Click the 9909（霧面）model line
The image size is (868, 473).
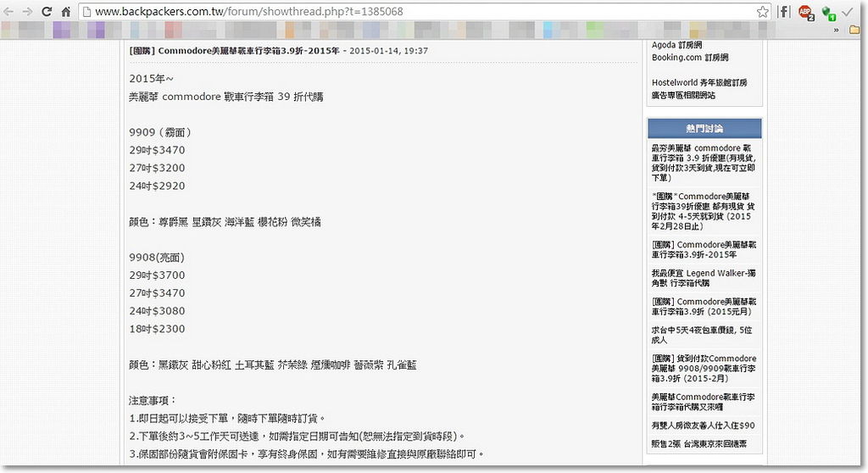(160, 132)
